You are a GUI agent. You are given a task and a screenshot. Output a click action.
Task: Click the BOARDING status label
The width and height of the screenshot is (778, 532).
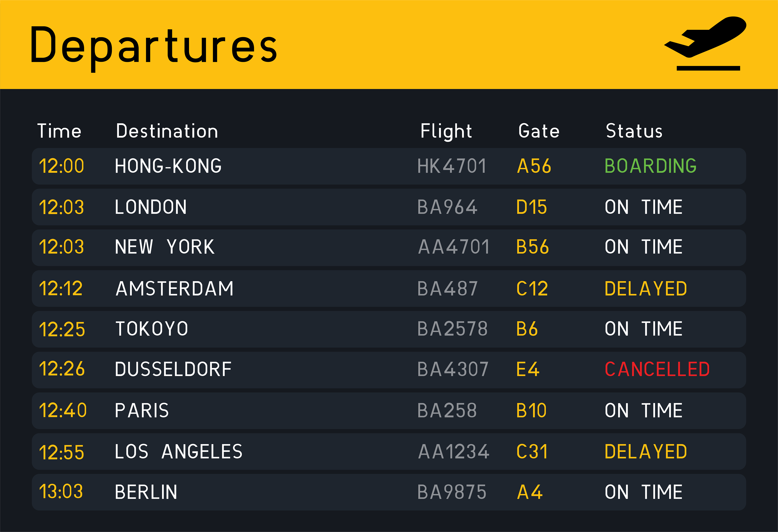[x=650, y=166]
